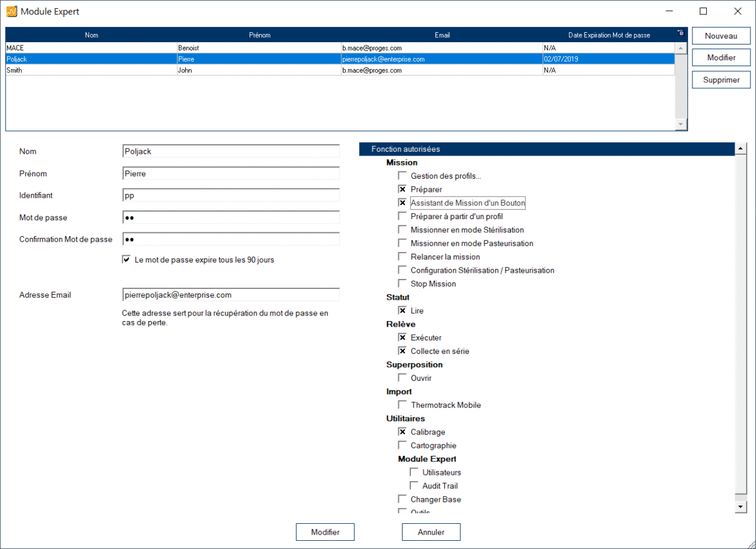Toggle Assistant de Mission d'un Bouton checkbox
756x549 pixels.
pyautogui.click(x=402, y=203)
